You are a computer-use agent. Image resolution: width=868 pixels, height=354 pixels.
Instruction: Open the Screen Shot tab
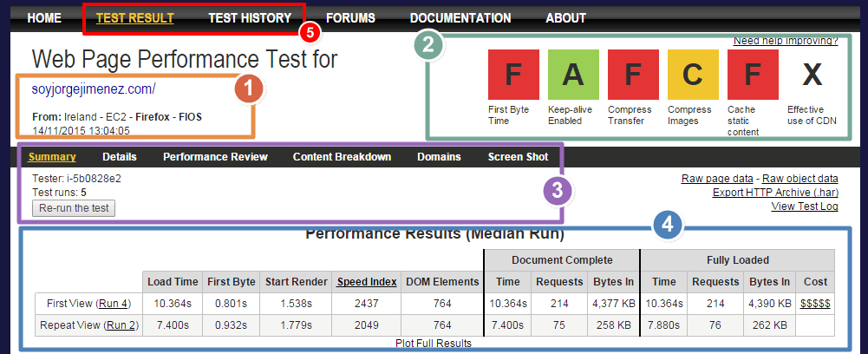click(x=519, y=157)
